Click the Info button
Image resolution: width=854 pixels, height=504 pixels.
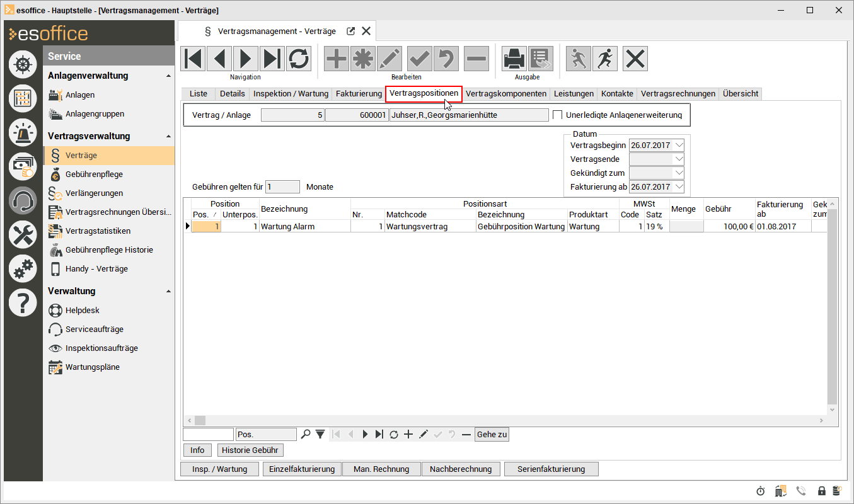pos(197,450)
